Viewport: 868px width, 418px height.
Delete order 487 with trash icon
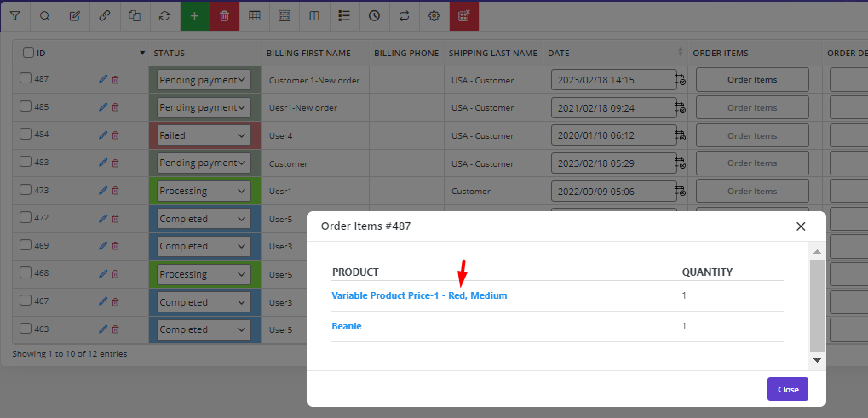(115, 80)
